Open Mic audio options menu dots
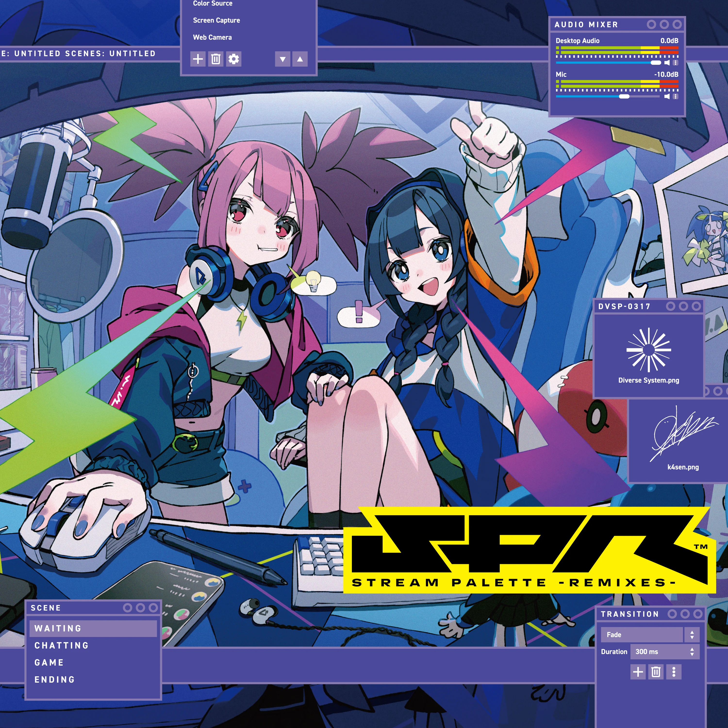The height and width of the screenshot is (728, 728). tap(676, 97)
